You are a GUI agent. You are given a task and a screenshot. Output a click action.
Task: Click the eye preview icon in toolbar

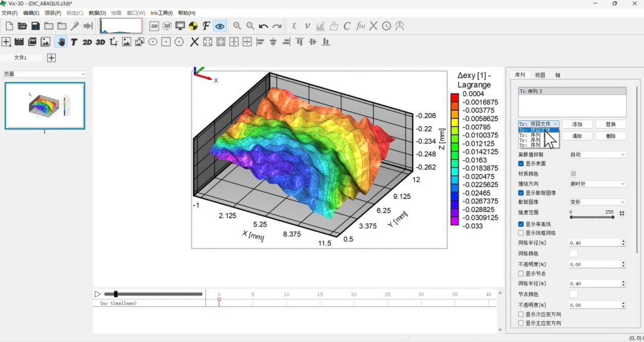[x=220, y=26]
